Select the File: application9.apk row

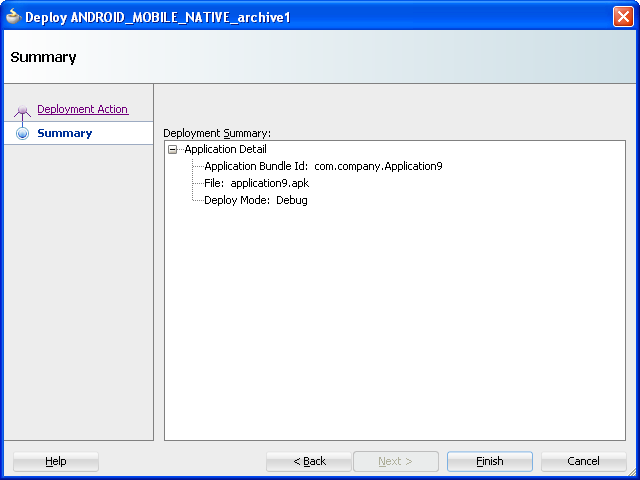pos(257,183)
